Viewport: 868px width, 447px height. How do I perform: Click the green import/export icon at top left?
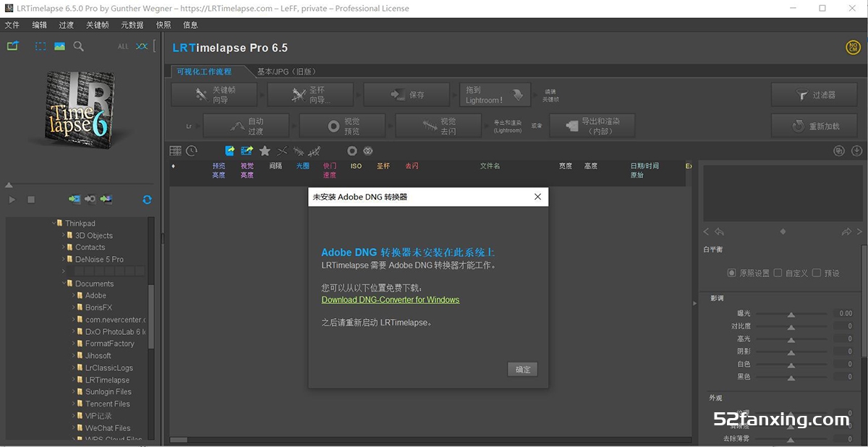[12, 46]
